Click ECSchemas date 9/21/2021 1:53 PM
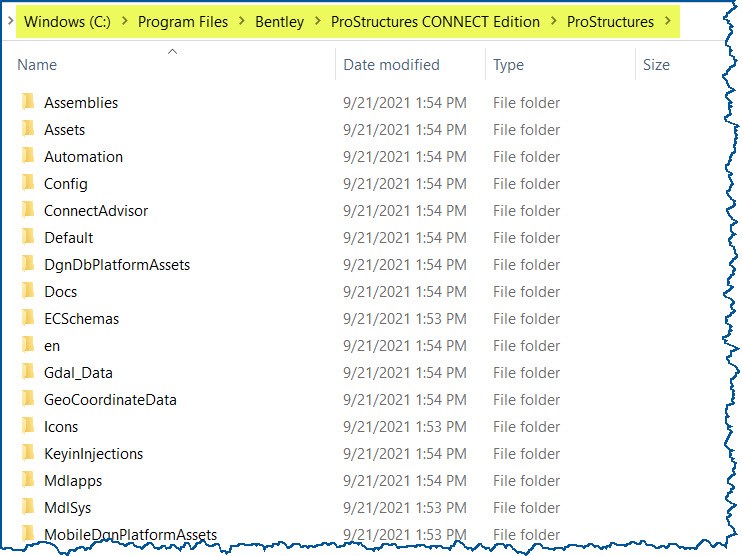The image size is (742, 556). (x=405, y=318)
